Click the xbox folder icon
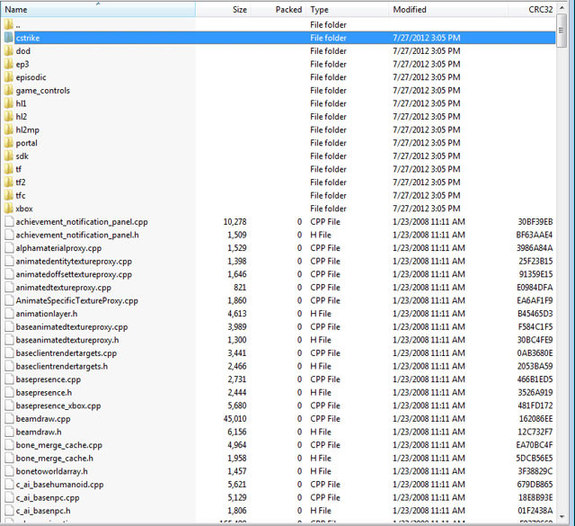Viewport: 575px width, 526px height. pos(9,208)
